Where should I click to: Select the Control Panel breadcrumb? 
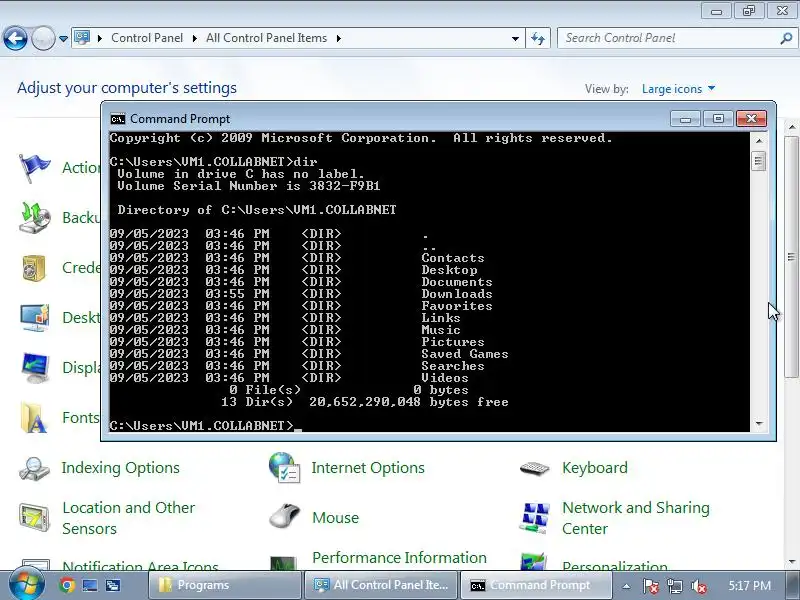click(x=147, y=38)
